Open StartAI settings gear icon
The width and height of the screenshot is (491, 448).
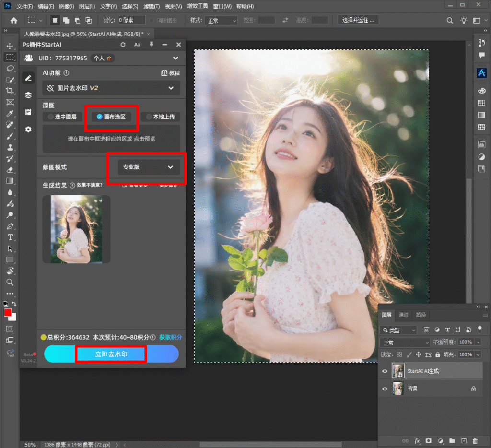click(x=28, y=130)
